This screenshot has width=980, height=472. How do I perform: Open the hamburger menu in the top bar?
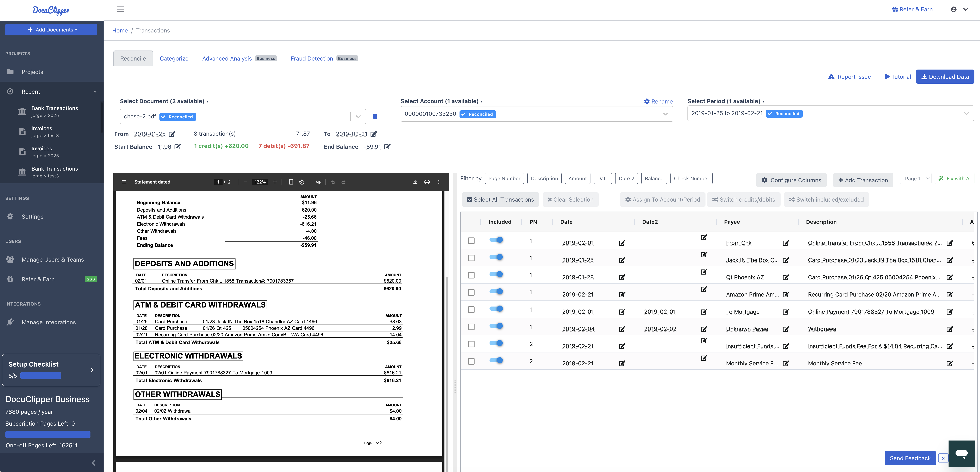point(120,9)
